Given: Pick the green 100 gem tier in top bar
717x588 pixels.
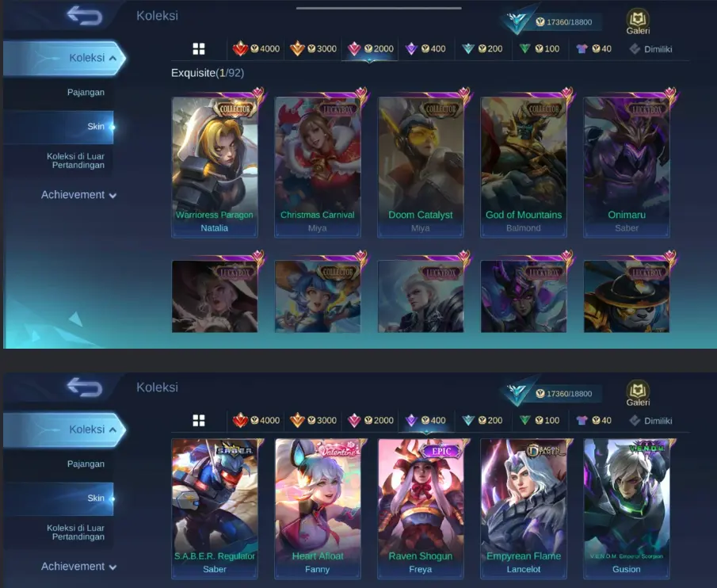Looking at the screenshot, I should 540,48.
